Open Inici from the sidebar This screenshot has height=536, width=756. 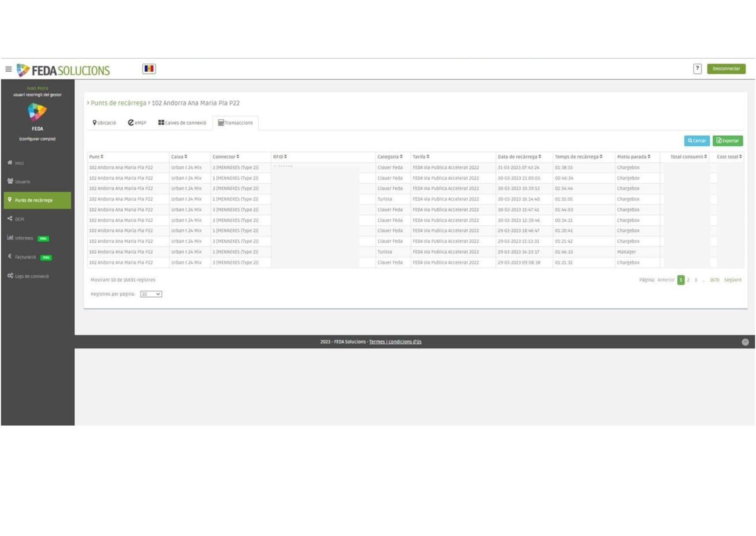pos(19,163)
